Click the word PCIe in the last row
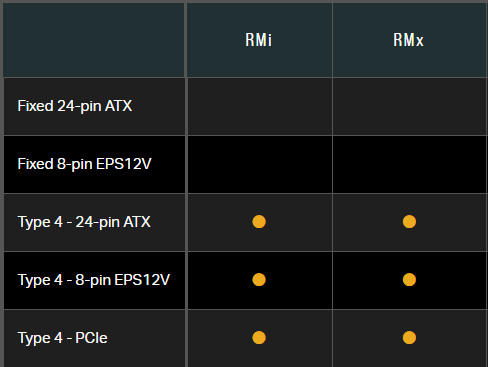 point(91,338)
